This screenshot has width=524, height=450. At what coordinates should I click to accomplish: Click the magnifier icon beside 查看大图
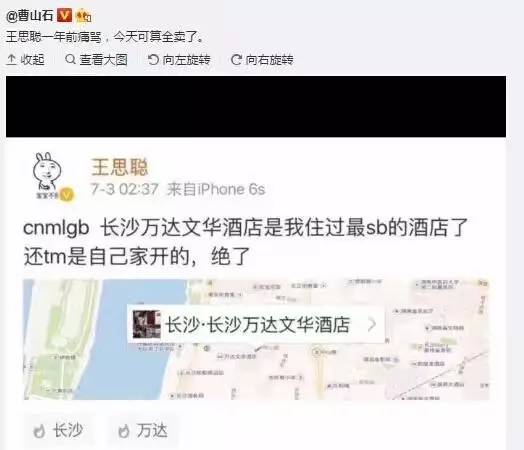pos(70,59)
